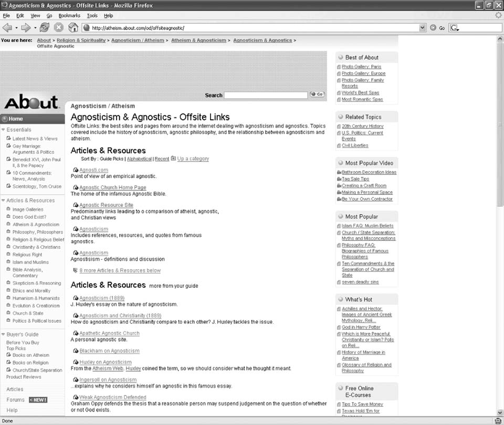Click the 'Up a category' folder icon
Screen dimensions: 504x425
coord(173,158)
